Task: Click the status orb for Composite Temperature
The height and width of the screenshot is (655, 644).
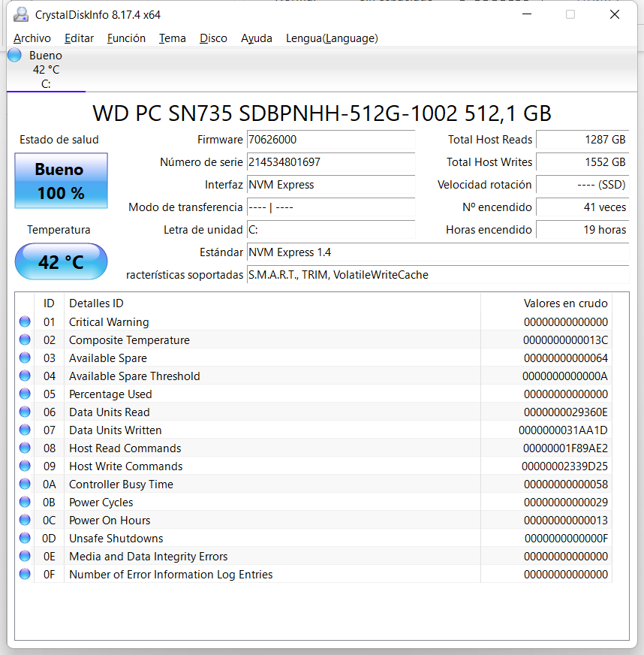Action: [x=25, y=340]
